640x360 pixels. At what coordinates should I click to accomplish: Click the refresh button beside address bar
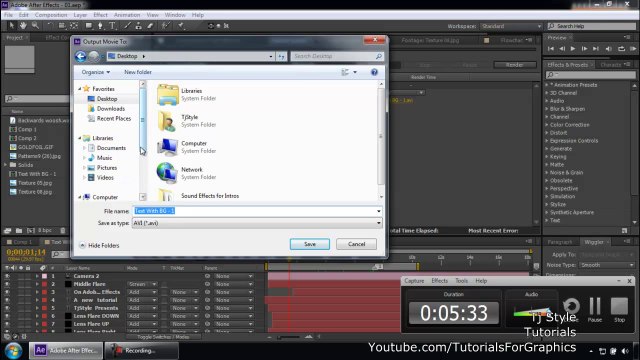tap(281, 56)
